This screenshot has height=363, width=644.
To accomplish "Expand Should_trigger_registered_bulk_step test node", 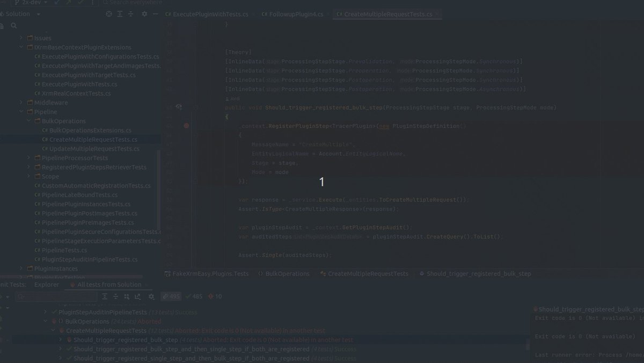I will [x=61, y=340].
